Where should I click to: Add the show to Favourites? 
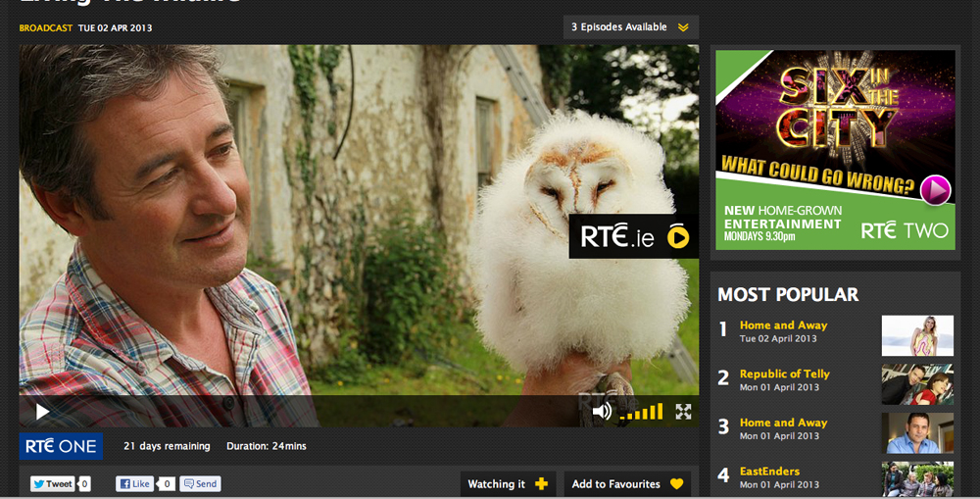coord(627,484)
